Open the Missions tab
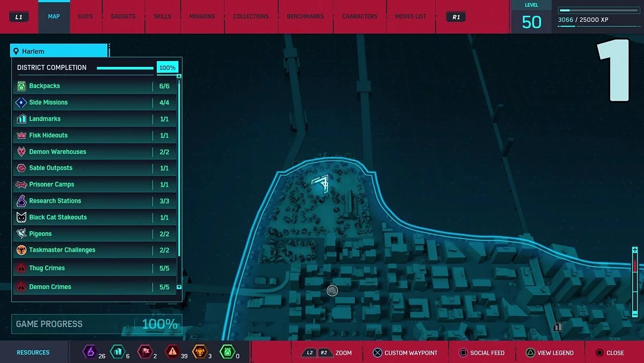Viewport: 644px width, 363px height. [x=202, y=17]
